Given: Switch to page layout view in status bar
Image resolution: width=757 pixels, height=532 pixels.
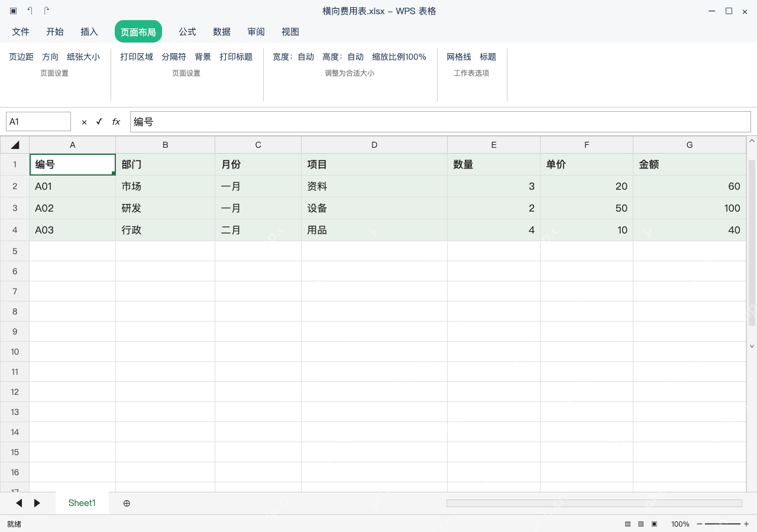Looking at the screenshot, I should coord(641,524).
